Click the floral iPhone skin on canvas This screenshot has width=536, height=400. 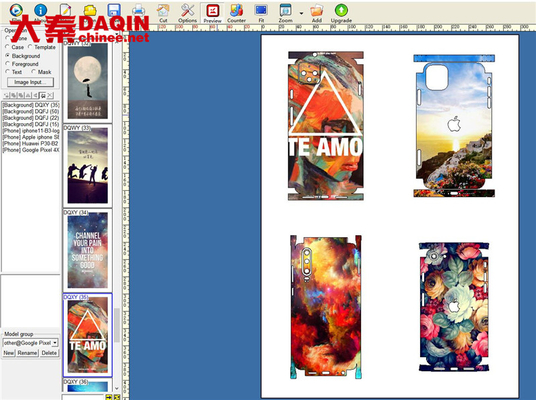click(x=454, y=307)
